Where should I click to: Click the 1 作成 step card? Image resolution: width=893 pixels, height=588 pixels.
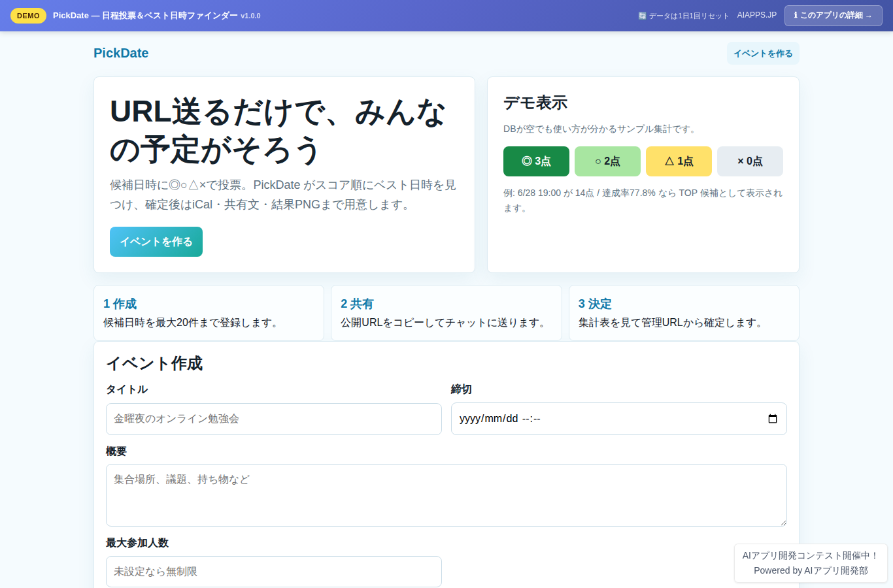pos(209,313)
